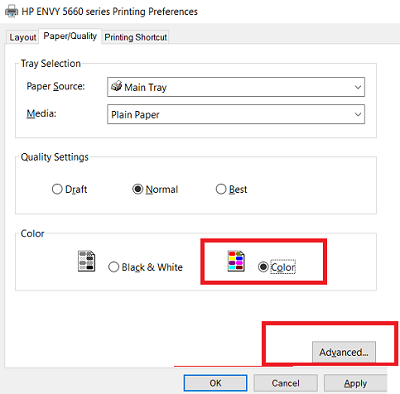400x394 pixels.
Task: Apply the current print settings
Action: coord(355,383)
